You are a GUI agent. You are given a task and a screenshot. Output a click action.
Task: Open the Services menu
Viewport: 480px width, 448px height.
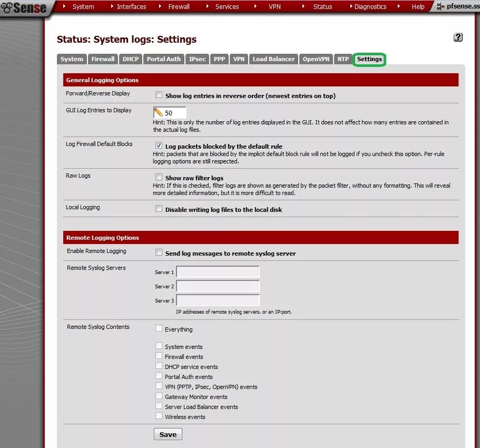click(227, 6)
